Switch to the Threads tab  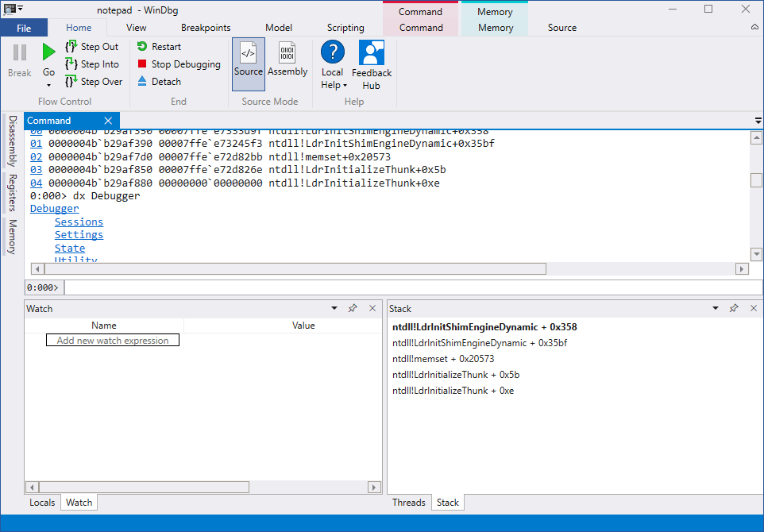tap(409, 503)
